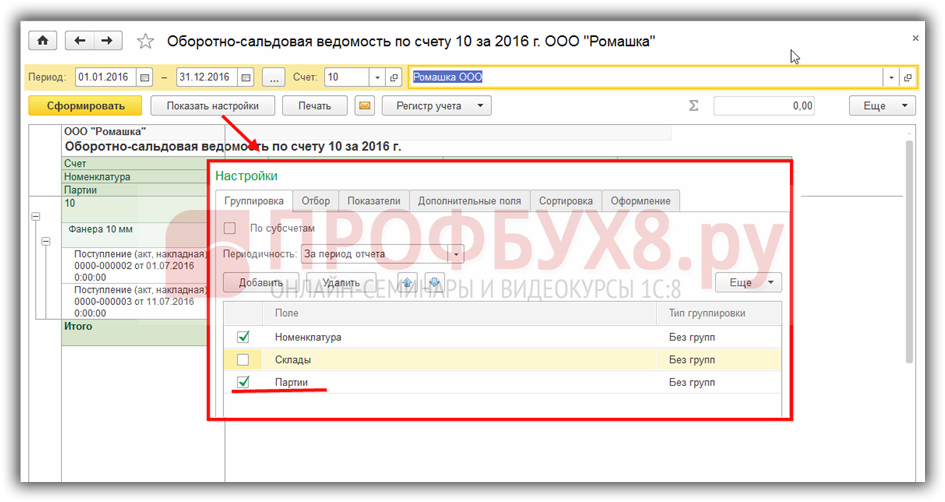Switch to Показатели tab
Image resolution: width=945 pixels, height=502 pixels.
pyautogui.click(x=374, y=201)
